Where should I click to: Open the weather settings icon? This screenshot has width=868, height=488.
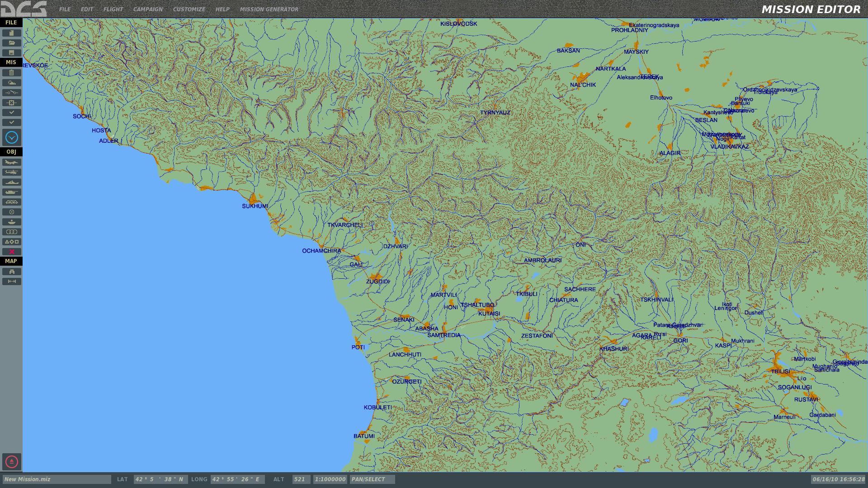click(x=12, y=83)
